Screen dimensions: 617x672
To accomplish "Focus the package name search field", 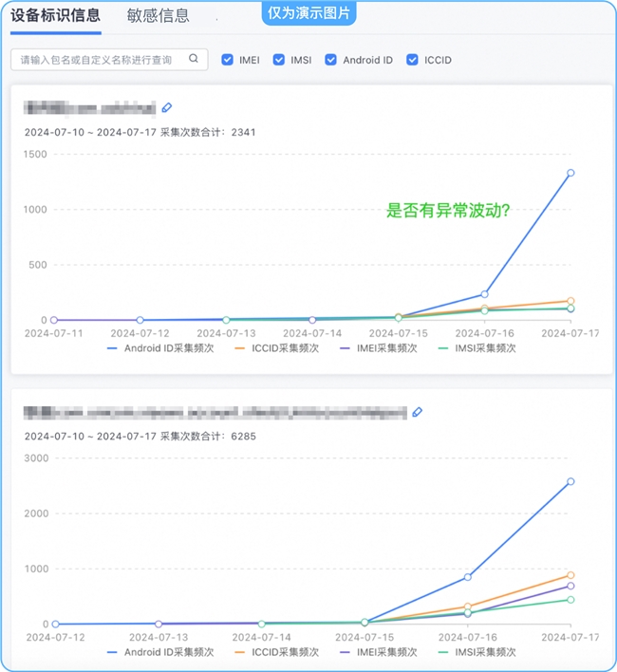I will (x=109, y=60).
